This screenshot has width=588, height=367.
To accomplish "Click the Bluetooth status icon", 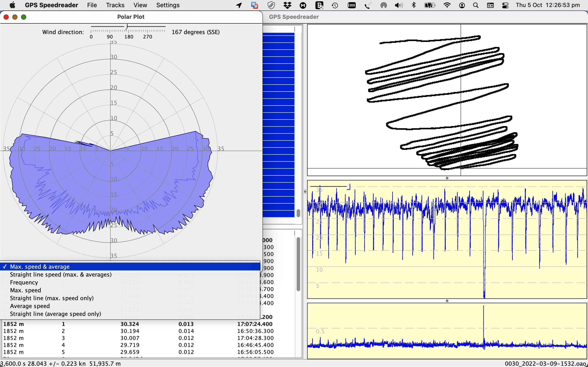I will [414, 5].
